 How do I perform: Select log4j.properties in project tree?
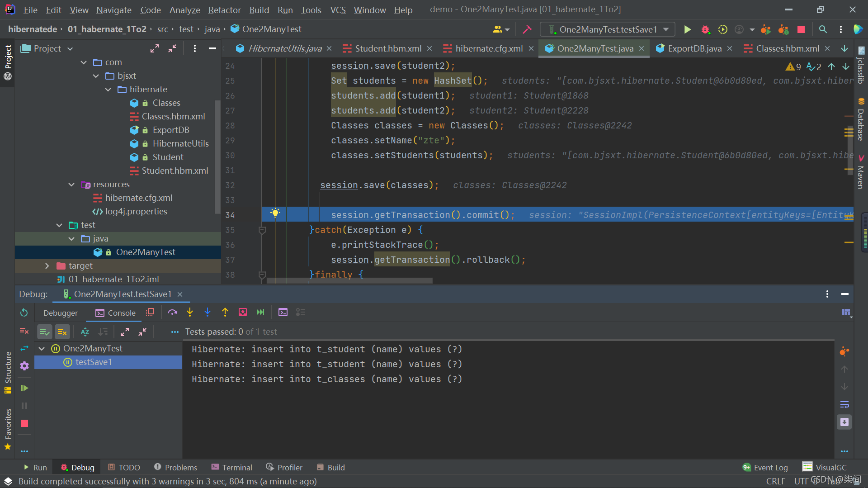click(136, 212)
